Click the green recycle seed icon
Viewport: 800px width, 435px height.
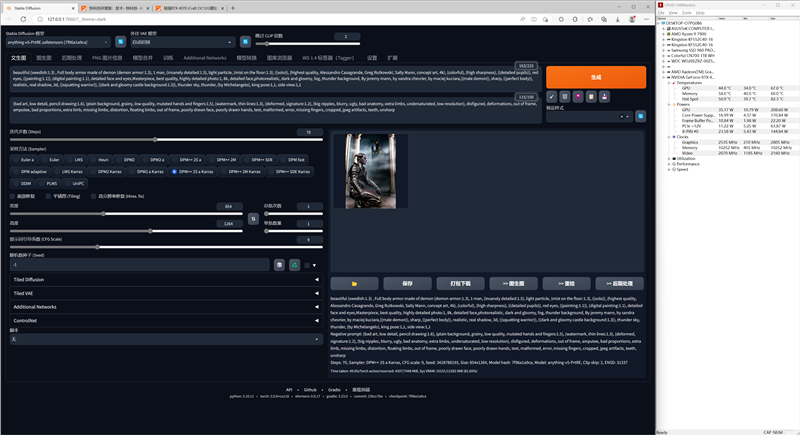click(x=294, y=265)
